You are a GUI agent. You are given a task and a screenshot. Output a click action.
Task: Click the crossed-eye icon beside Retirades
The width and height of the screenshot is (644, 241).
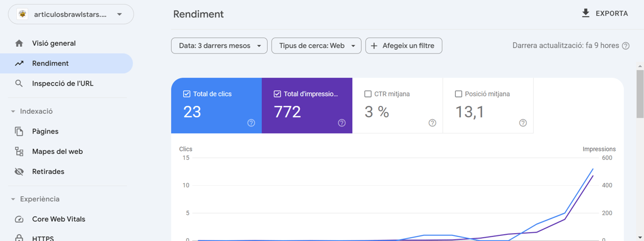coord(19,172)
